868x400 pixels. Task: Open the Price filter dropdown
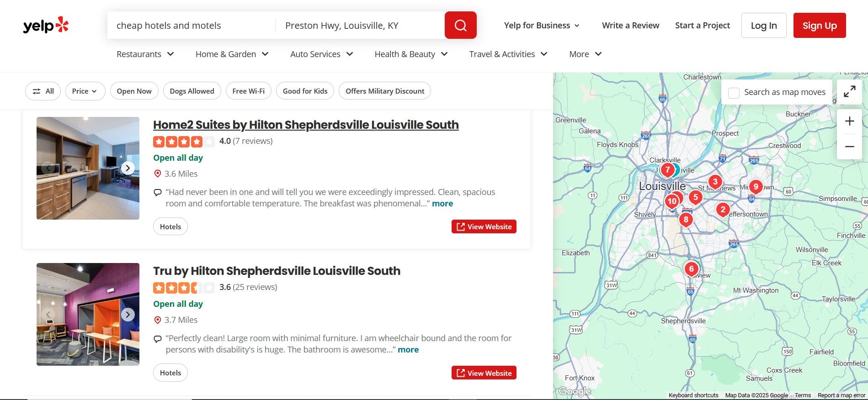(x=85, y=91)
